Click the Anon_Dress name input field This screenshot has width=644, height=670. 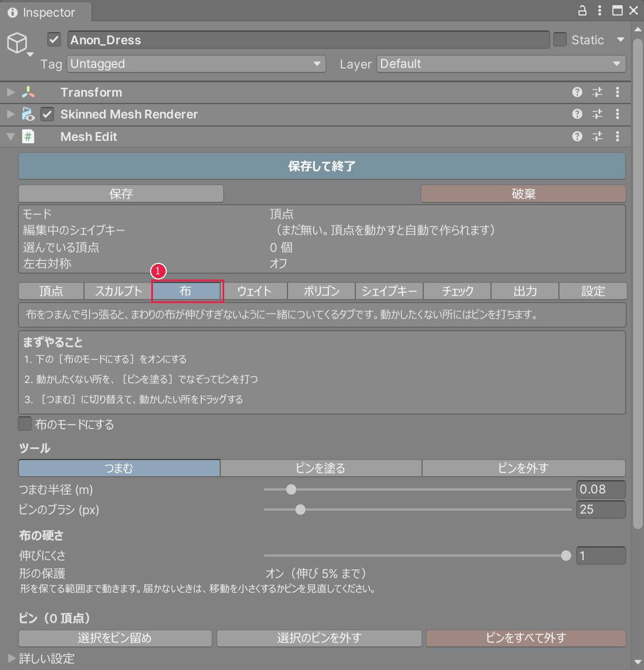pyautogui.click(x=308, y=40)
